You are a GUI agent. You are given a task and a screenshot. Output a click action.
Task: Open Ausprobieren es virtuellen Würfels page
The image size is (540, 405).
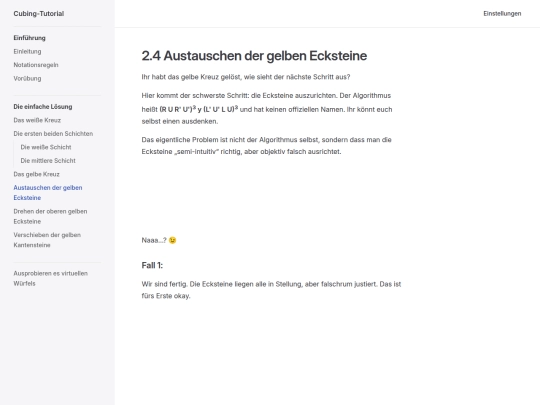pyautogui.click(x=51, y=278)
